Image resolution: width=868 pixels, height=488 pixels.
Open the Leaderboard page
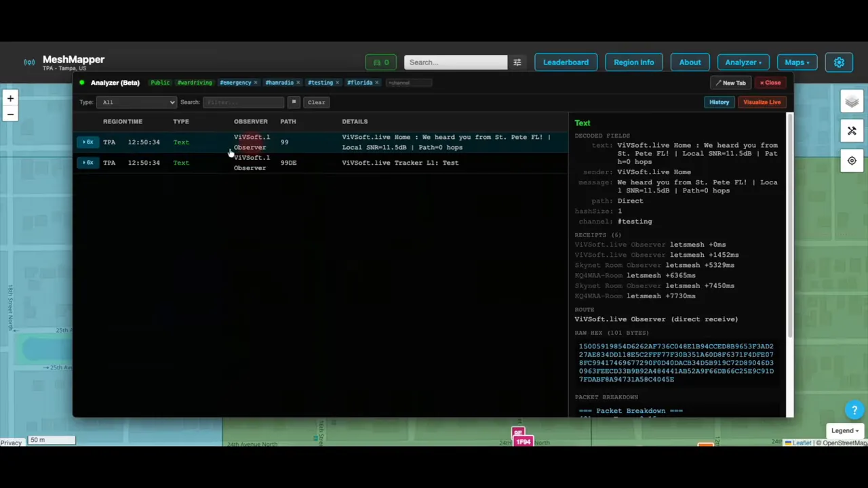coord(566,62)
